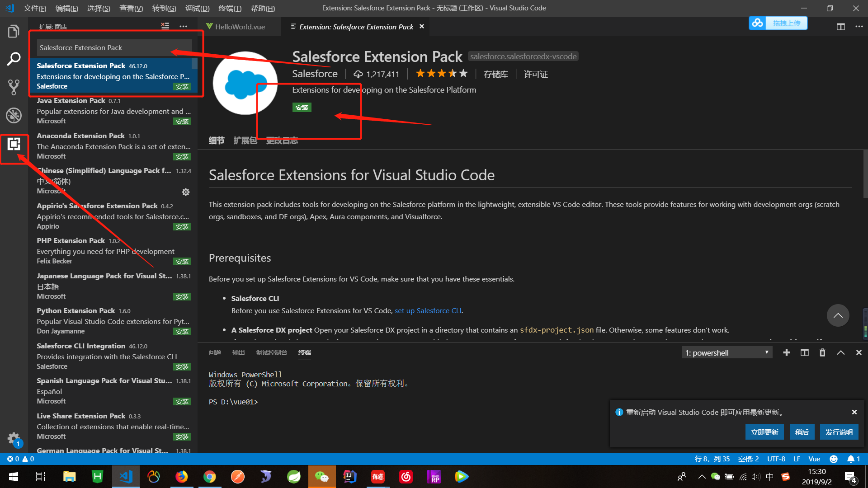Kill the terminal using the trash icon
868x488 pixels.
[822, 352]
